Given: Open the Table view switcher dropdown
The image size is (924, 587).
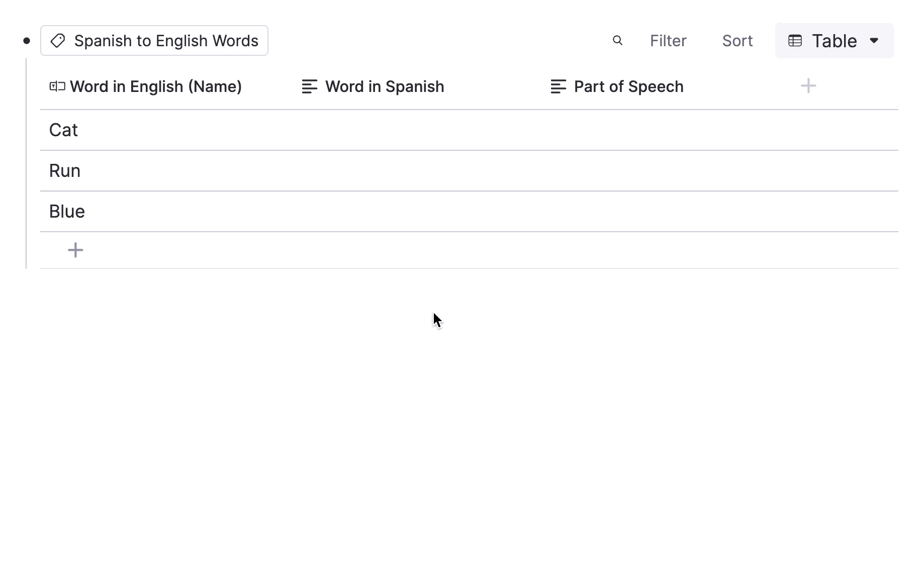Looking at the screenshot, I should point(875,40).
